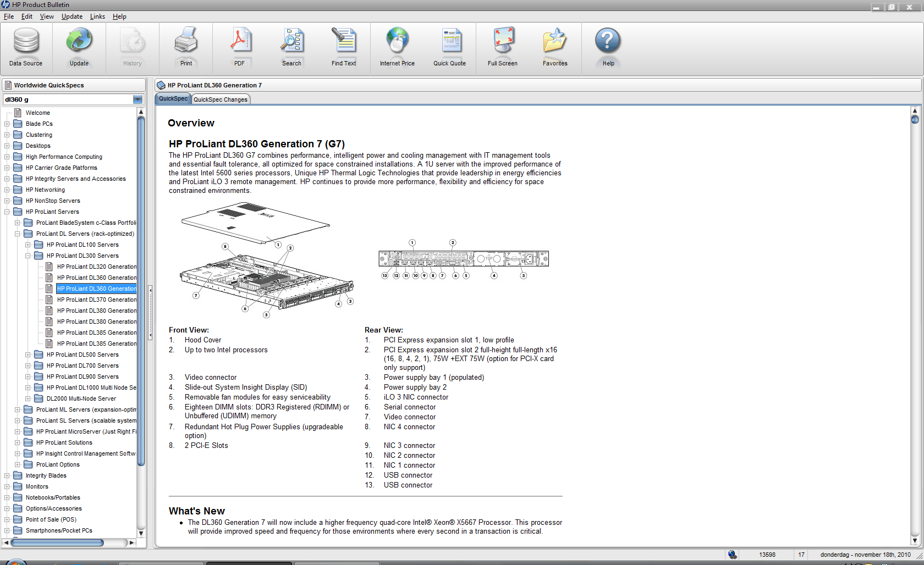Collapse the HP ProLiant DL300 Servers node
Viewport: 924px width, 565px height.
click(x=28, y=256)
